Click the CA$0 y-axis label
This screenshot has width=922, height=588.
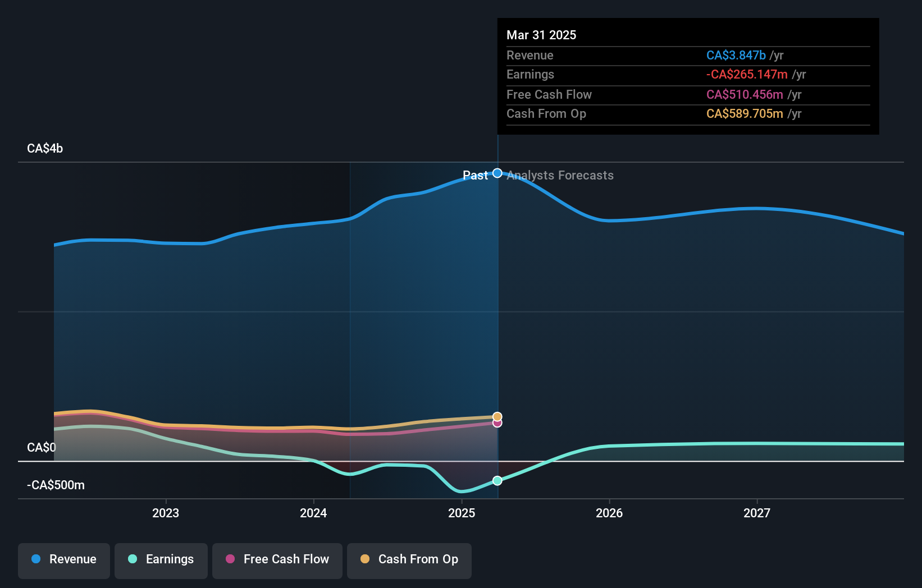[x=42, y=447]
